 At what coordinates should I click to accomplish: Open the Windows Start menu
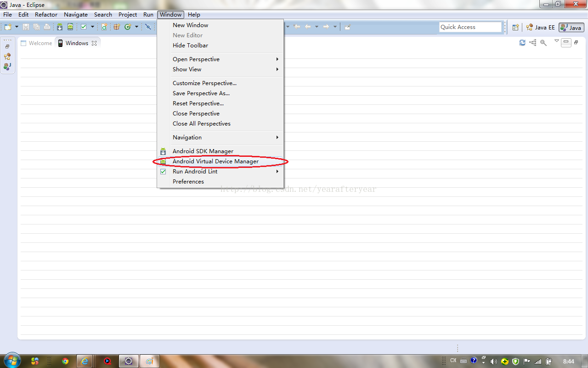12,361
